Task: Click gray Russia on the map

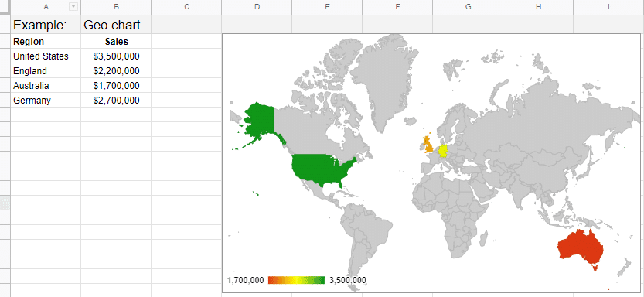Action: (x=542, y=119)
